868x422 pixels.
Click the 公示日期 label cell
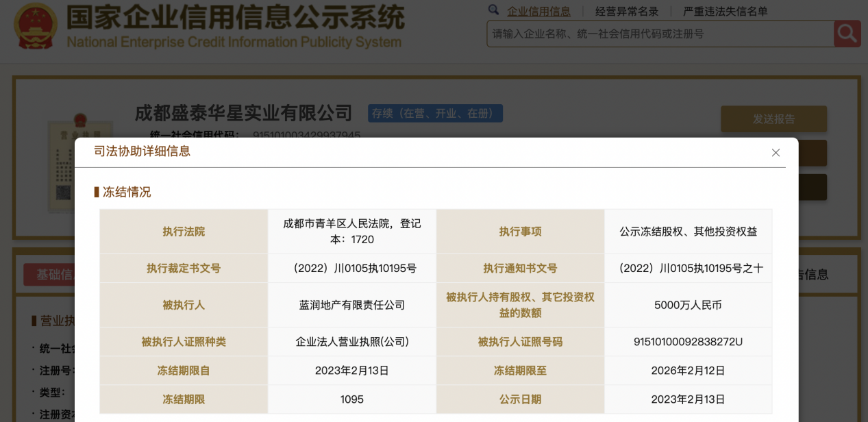pos(520,399)
